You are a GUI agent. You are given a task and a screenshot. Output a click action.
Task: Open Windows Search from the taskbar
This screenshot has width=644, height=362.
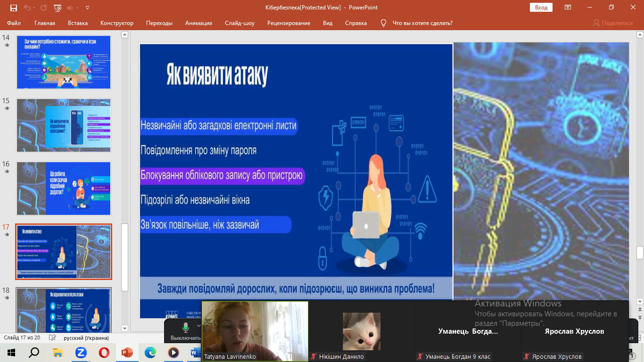tap(34, 352)
